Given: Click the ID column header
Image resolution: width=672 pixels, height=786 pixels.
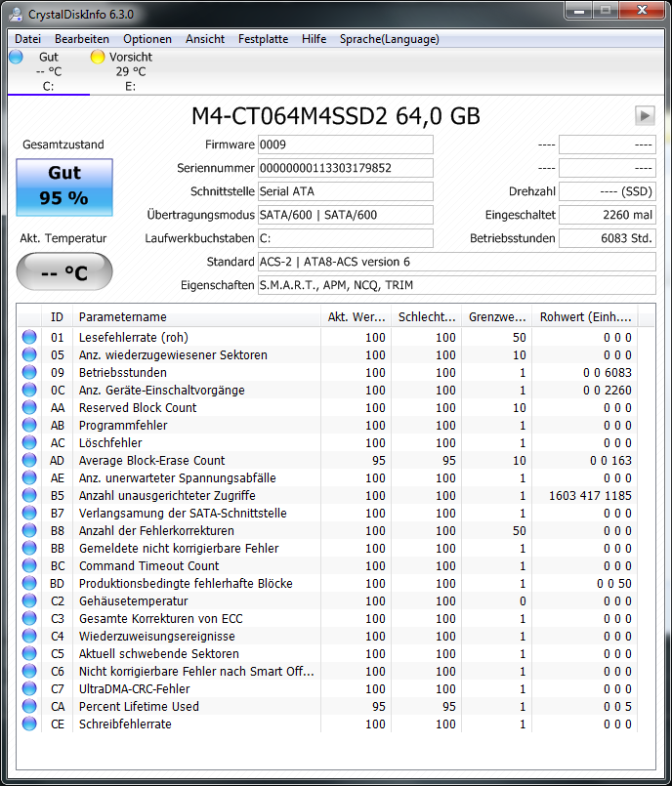Looking at the screenshot, I should point(58,316).
